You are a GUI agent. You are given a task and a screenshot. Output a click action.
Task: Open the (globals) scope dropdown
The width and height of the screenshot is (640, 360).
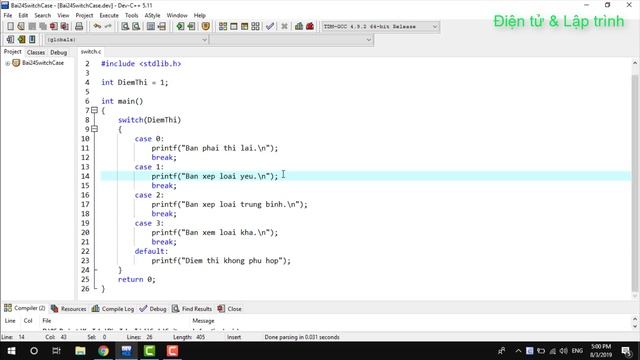tap(204, 40)
